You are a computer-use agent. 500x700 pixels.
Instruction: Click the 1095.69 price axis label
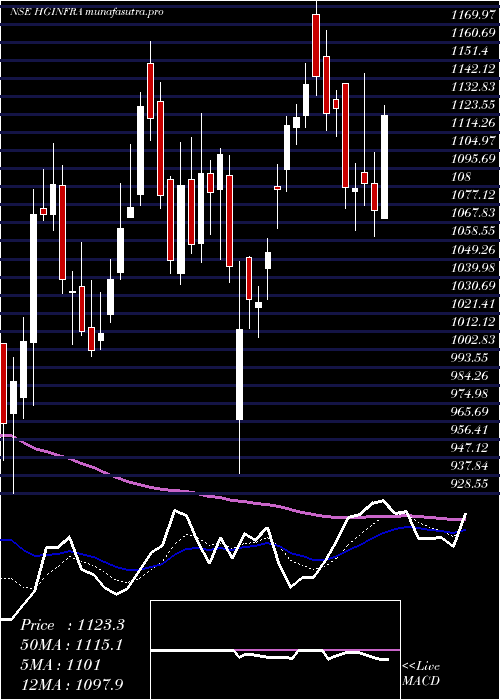point(472,159)
